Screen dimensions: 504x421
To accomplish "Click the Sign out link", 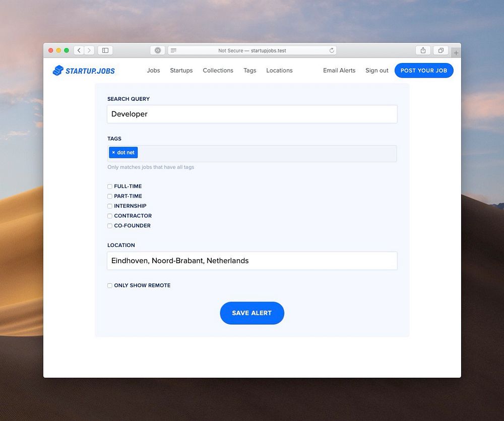I will click(376, 71).
